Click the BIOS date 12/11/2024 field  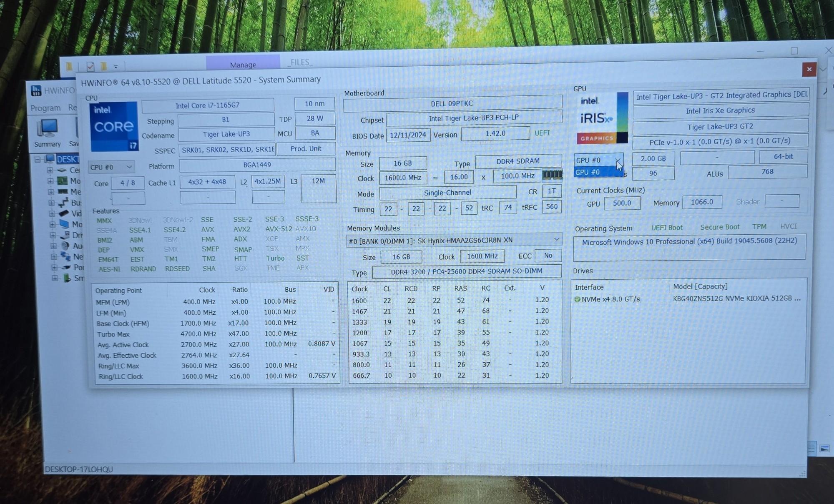(408, 135)
